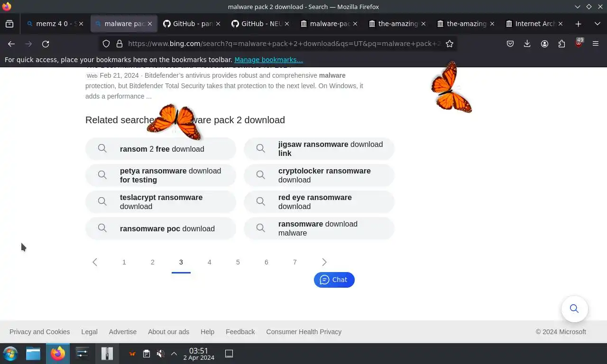Go to results page 5

pos(238,262)
